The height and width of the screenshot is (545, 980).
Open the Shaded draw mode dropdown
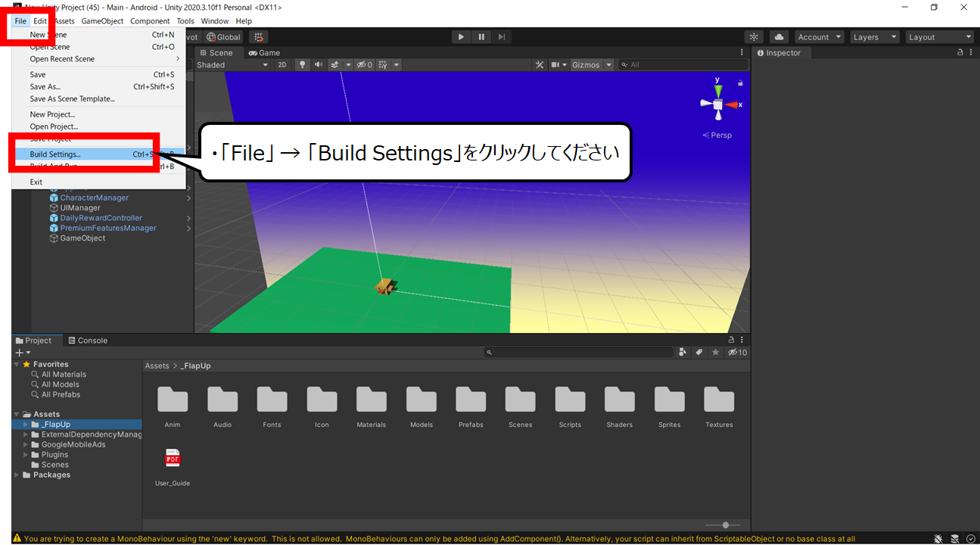pyautogui.click(x=232, y=65)
